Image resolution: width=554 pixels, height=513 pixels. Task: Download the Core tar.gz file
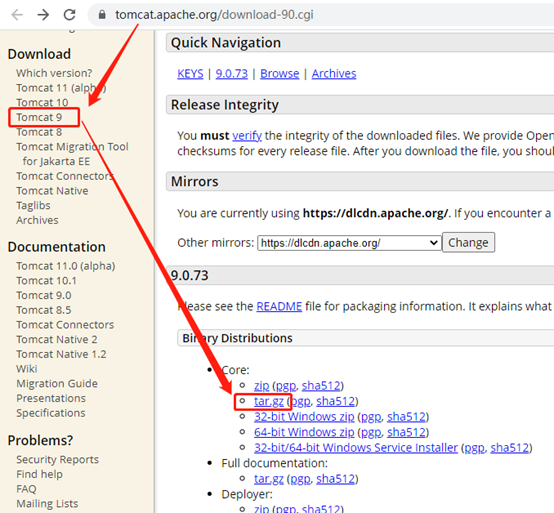coord(269,401)
